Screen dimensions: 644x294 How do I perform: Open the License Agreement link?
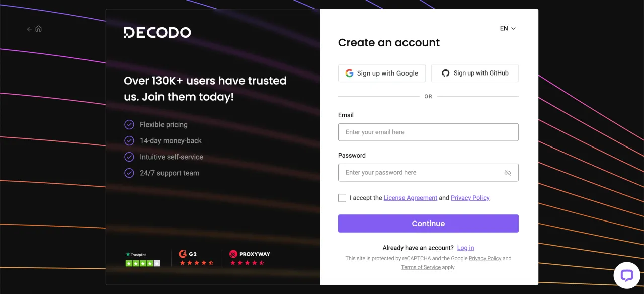(410, 198)
